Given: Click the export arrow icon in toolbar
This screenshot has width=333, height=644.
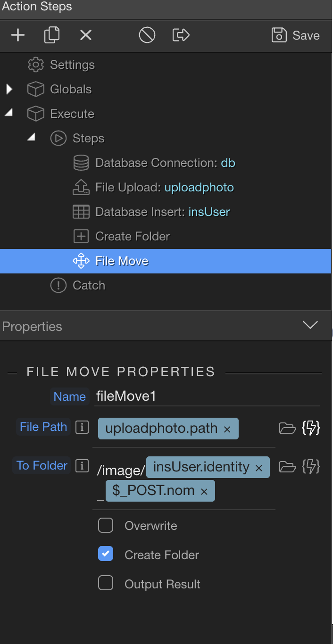Looking at the screenshot, I should pos(181,35).
